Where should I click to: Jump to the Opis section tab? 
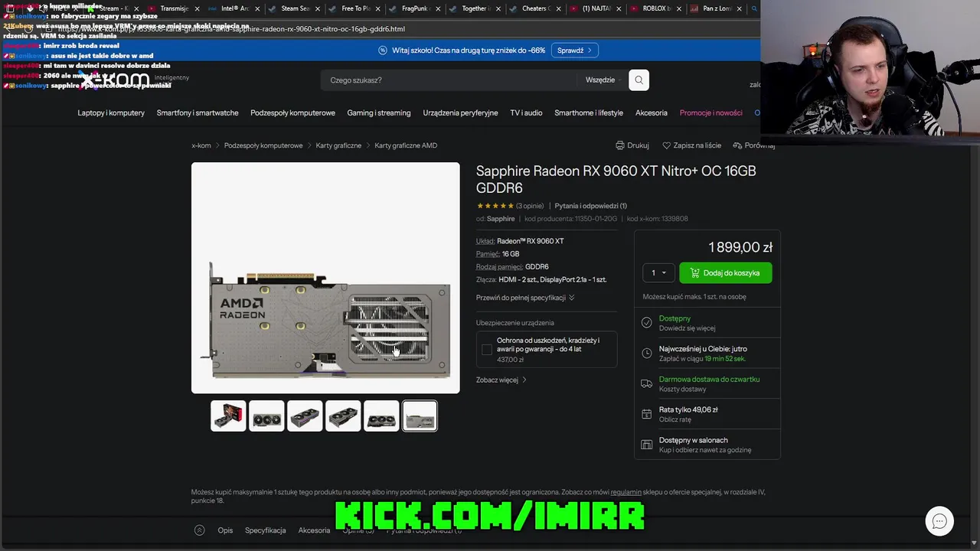pos(225,530)
